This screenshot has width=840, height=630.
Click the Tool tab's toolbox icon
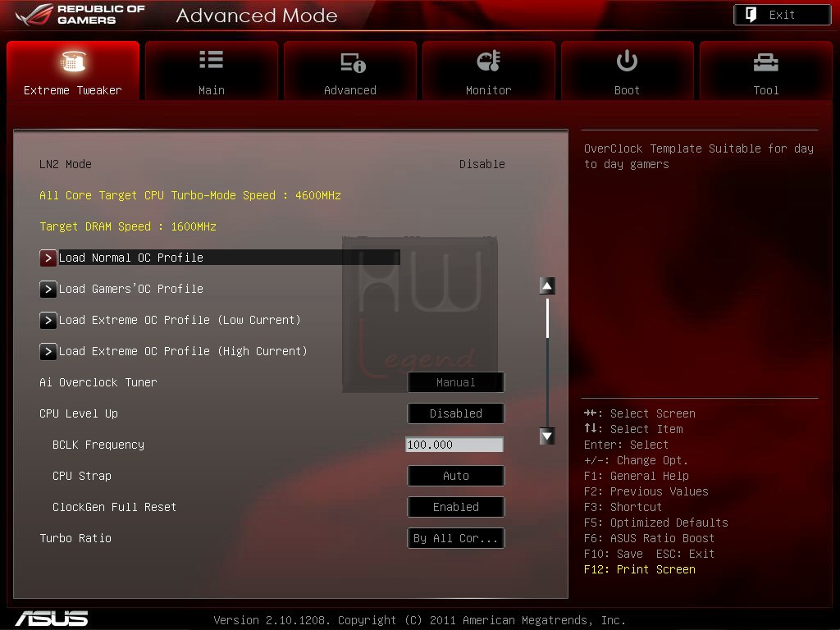click(x=765, y=62)
